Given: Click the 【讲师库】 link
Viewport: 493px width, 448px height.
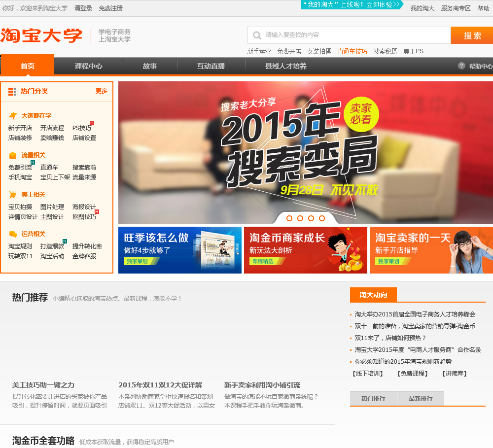Looking at the screenshot, I should [454, 374].
